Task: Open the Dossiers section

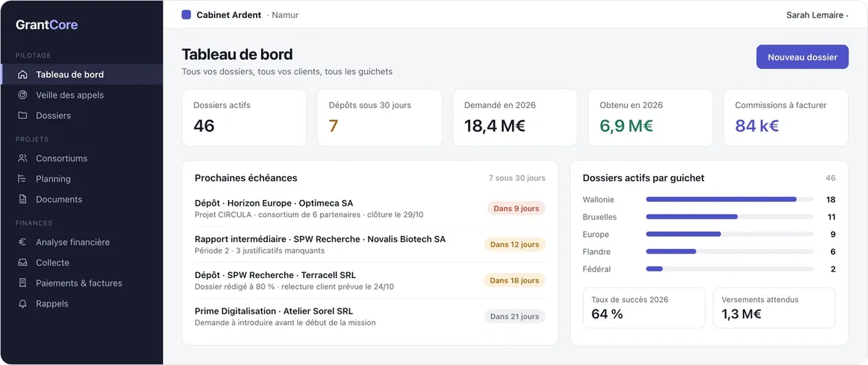Action: (81, 115)
